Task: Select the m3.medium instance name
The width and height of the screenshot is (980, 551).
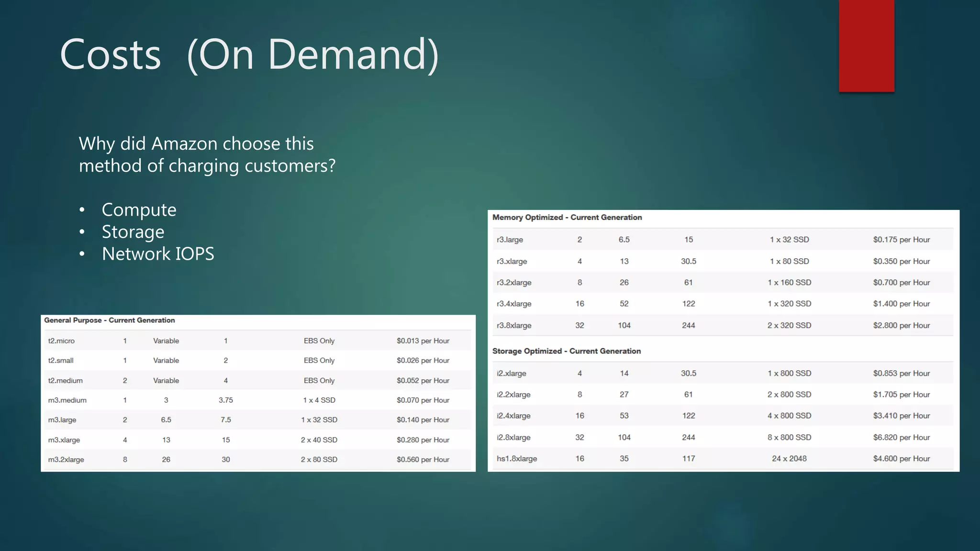Action: pos(67,400)
